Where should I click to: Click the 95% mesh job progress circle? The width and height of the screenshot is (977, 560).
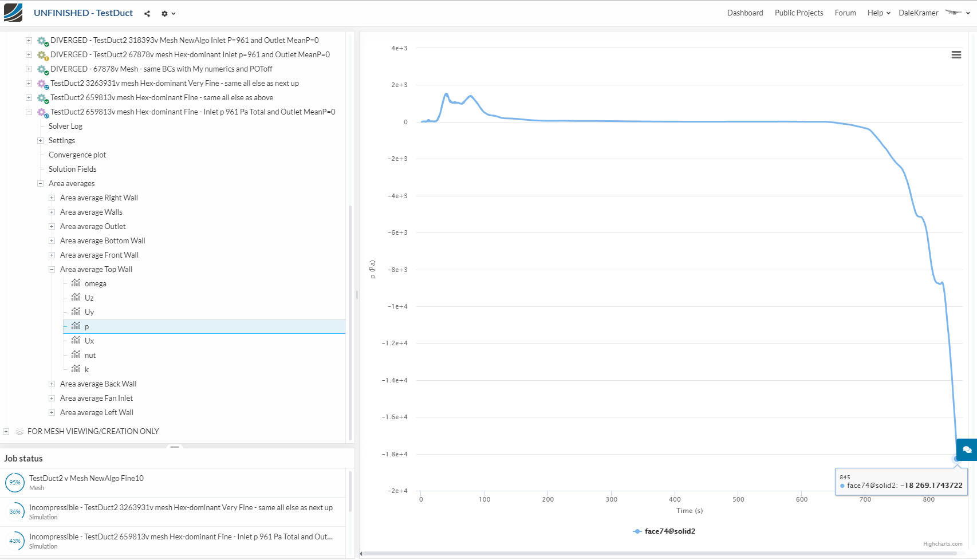click(x=15, y=483)
